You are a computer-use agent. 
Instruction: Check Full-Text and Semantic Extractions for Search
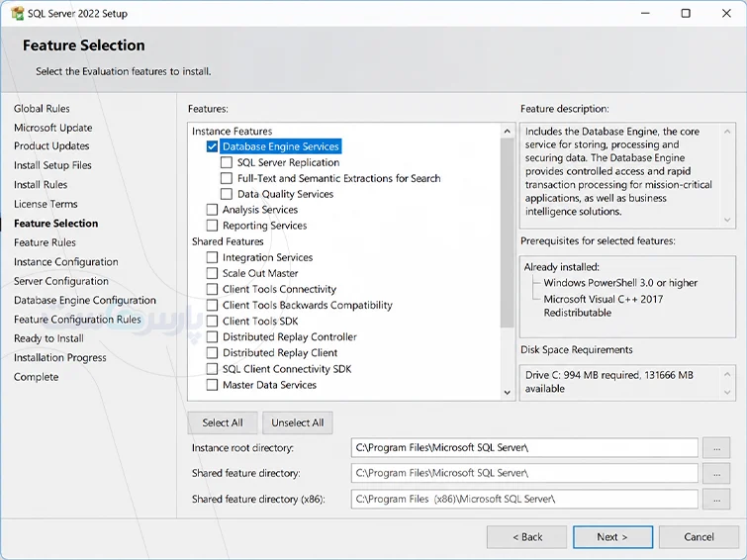(x=227, y=178)
